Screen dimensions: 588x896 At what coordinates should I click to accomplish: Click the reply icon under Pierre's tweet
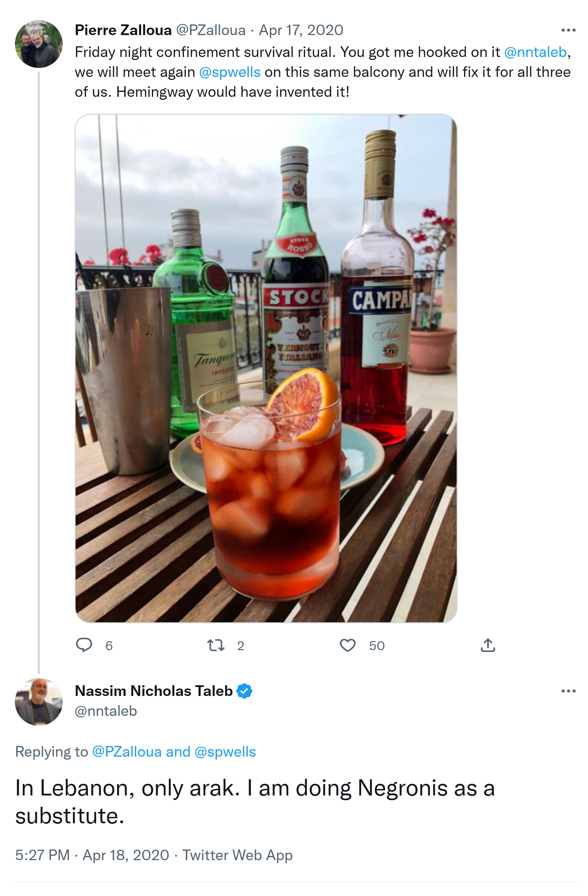click(84, 645)
